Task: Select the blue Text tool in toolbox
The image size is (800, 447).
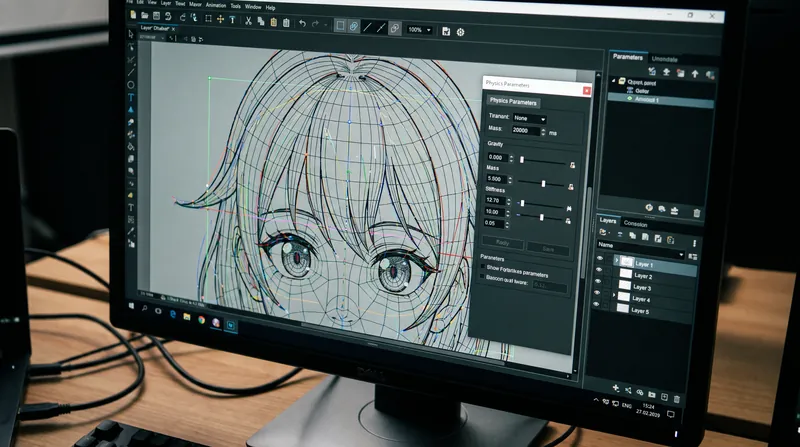Action: (x=131, y=97)
